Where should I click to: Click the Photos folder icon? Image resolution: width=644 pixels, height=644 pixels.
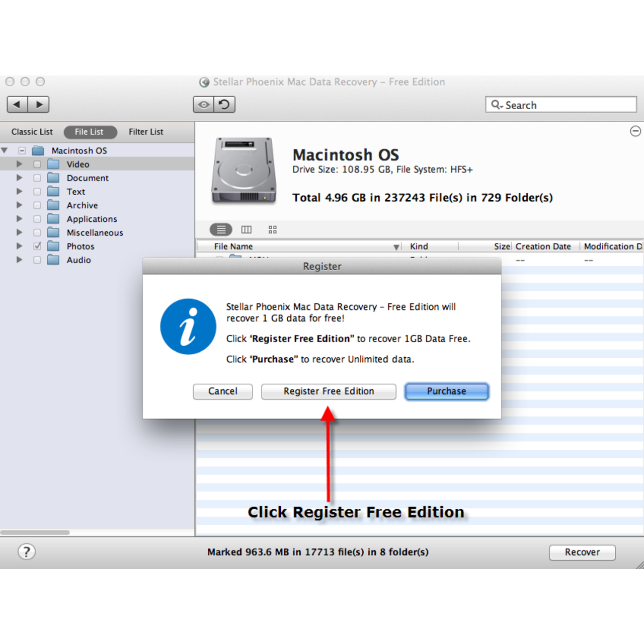(53, 246)
